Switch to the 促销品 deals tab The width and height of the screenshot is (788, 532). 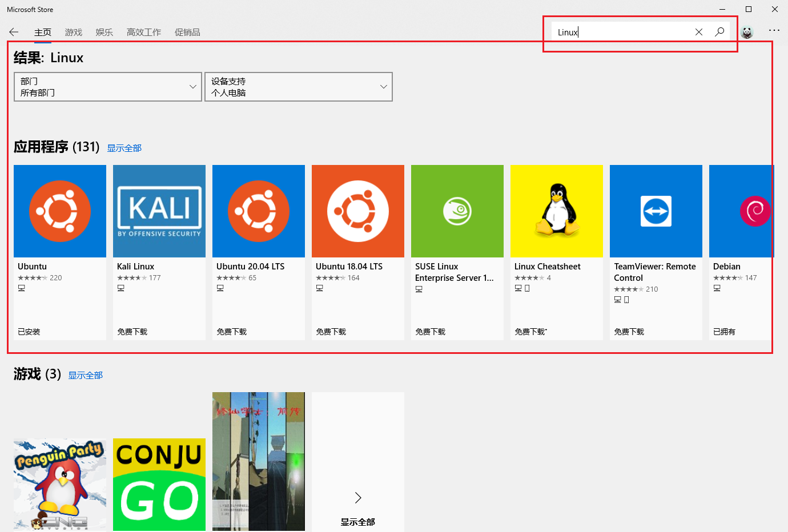pyautogui.click(x=187, y=33)
